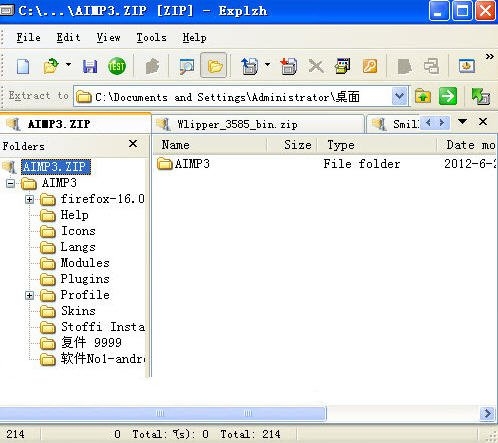
Task: Test the archive with the green TEST icon
Action: tap(117, 66)
